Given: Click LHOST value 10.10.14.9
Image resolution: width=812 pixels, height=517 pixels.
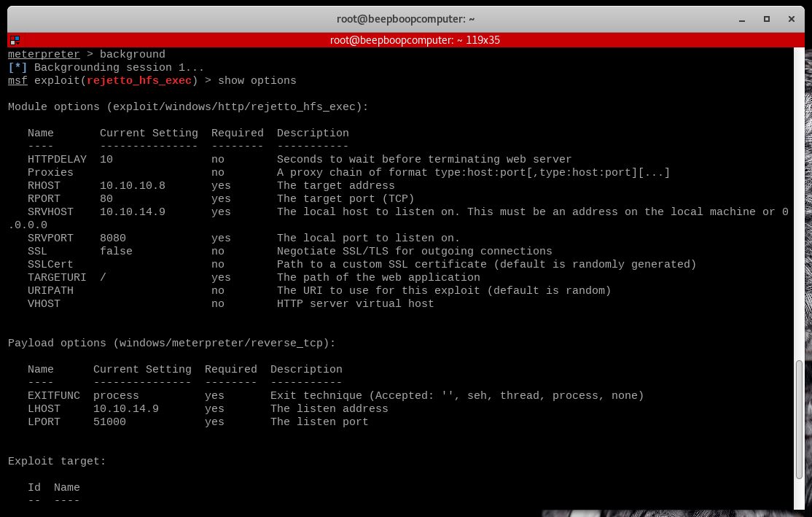Looking at the screenshot, I should pyautogui.click(x=126, y=409).
